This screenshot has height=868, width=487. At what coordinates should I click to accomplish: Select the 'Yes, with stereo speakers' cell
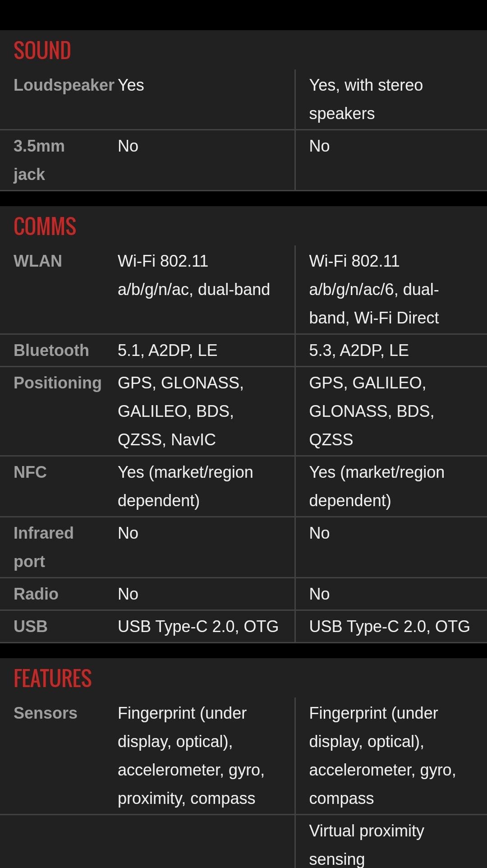click(366, 99)
